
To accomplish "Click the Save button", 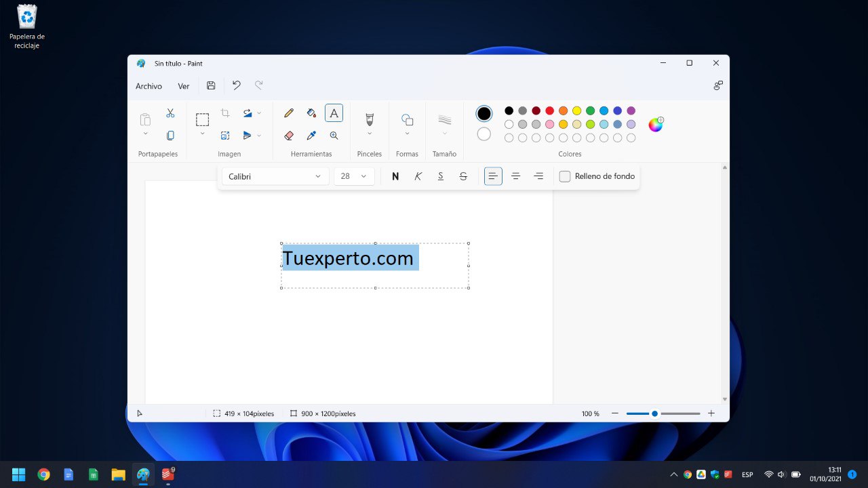I will tap(210, 85).
